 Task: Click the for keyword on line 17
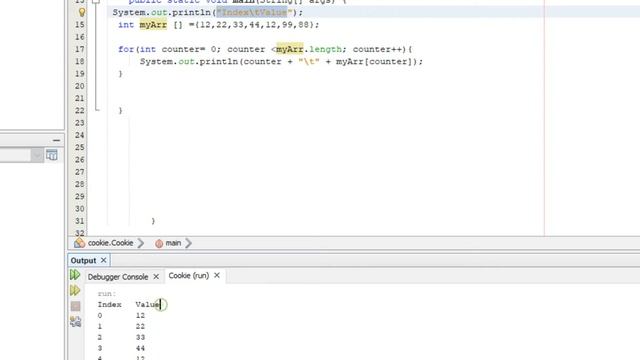126,49
